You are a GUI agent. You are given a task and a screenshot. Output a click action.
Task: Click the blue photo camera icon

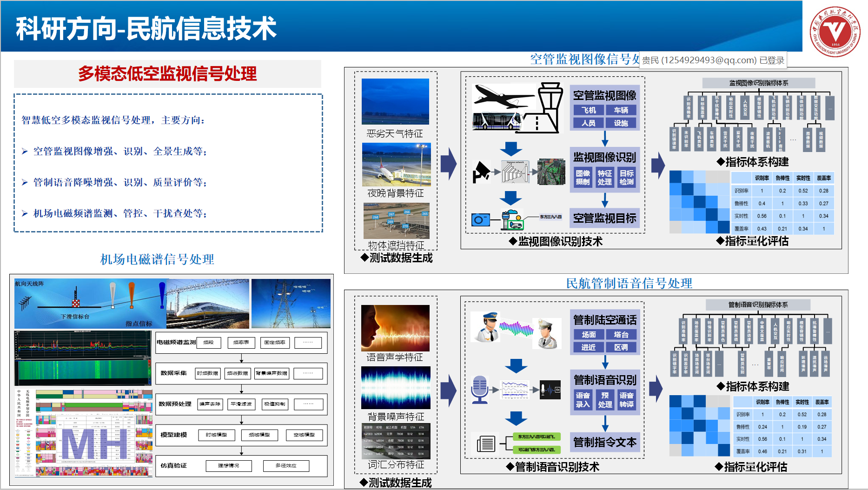pos(480,219)
